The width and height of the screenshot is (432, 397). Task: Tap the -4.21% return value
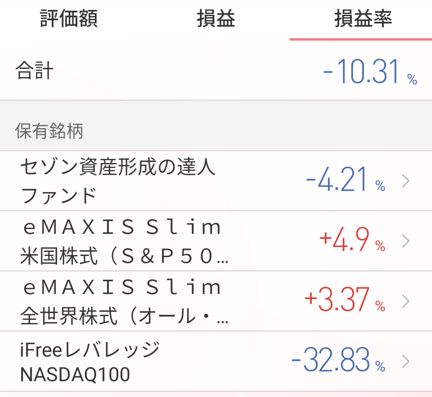345,180
